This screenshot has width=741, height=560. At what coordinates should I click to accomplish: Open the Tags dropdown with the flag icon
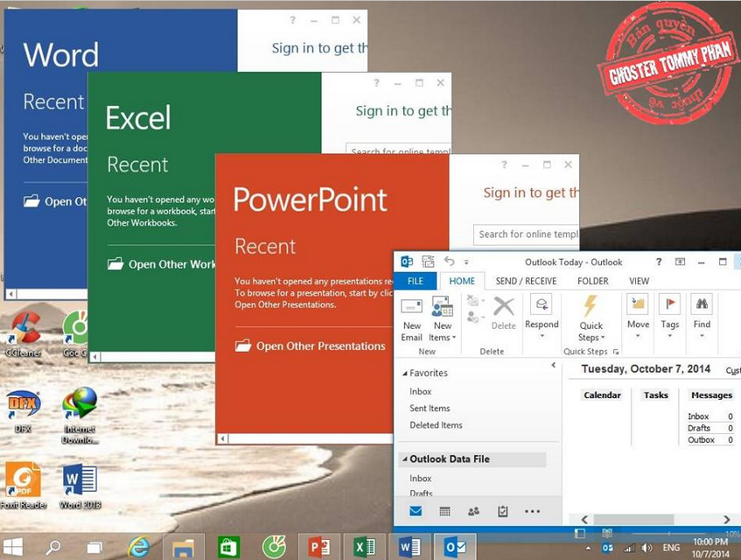coord(669,317)
